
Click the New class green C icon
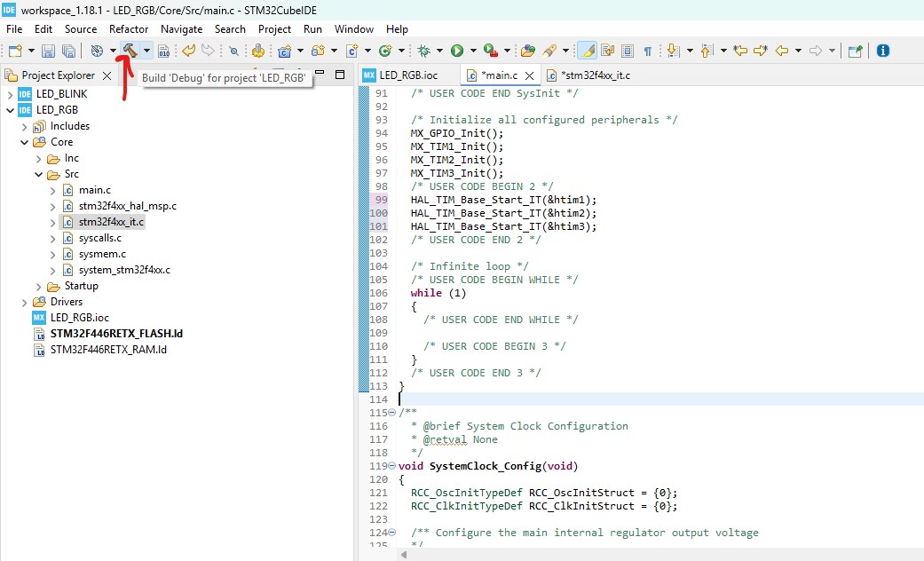click(385, 51)
